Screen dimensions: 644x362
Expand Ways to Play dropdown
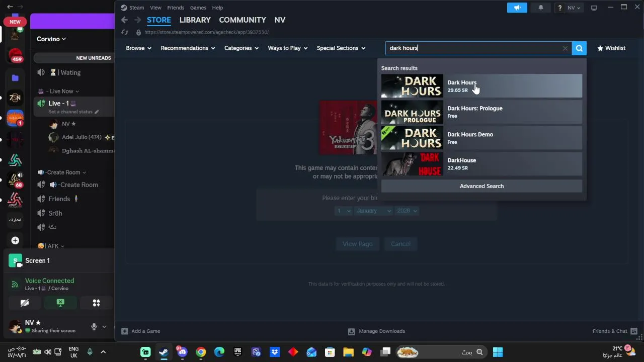pyautogui.click(x=288, y=48)
